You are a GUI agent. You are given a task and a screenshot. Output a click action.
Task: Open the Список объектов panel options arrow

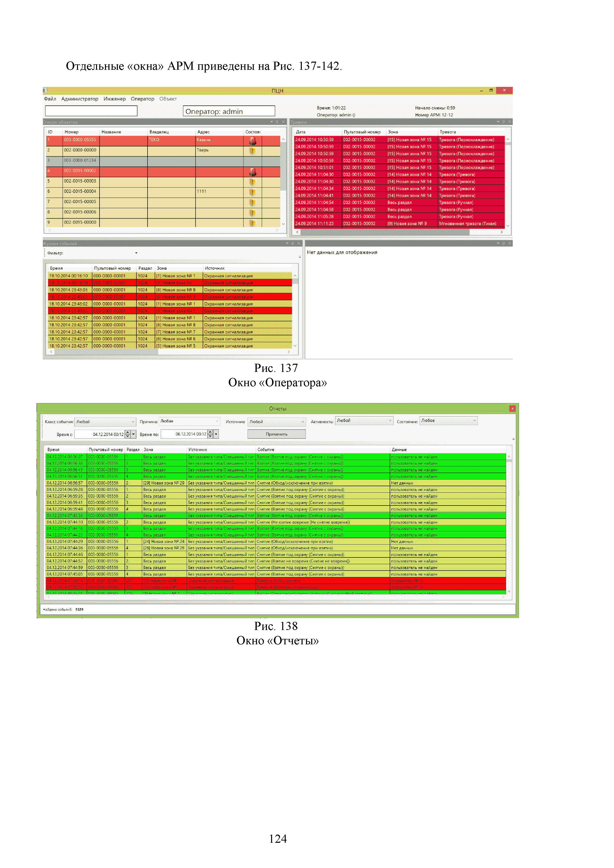click(271, 122)
